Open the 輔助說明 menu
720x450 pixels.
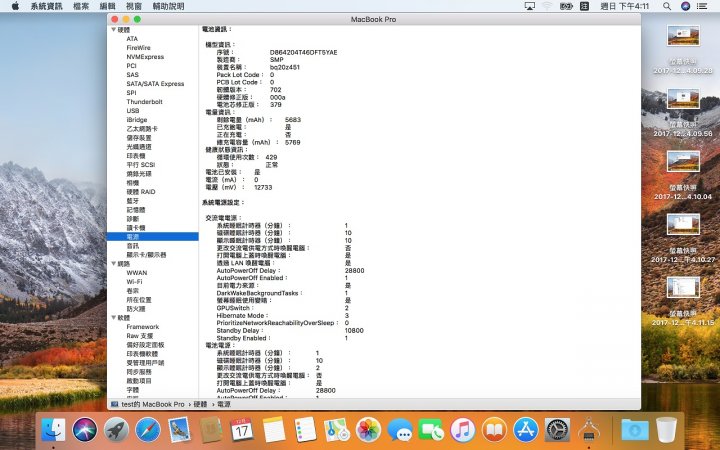pos(168,6)
